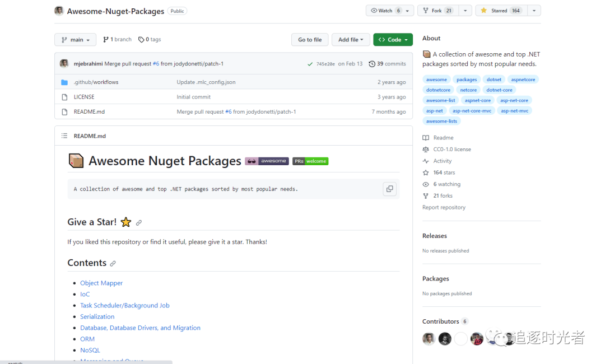Viewport: 605px width, 364px height.
Task: Click the file icon next to README.md row
Action: 64,112
